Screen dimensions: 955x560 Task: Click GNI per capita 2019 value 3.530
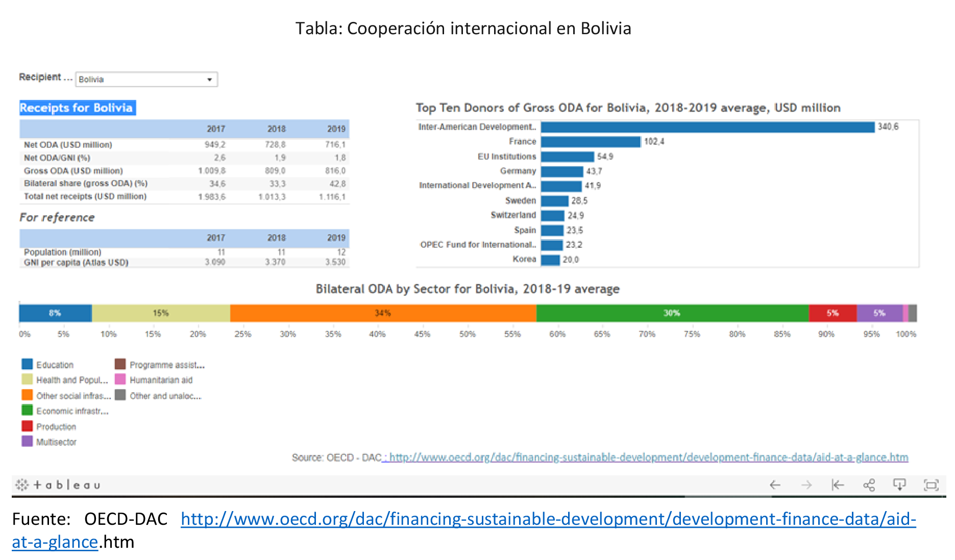335,262
